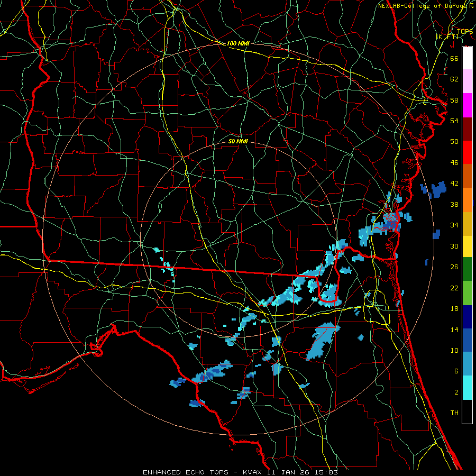The image size is (476, 476).
Task: Select the yellow legend swatch
Action: click(x=467, y=246)
